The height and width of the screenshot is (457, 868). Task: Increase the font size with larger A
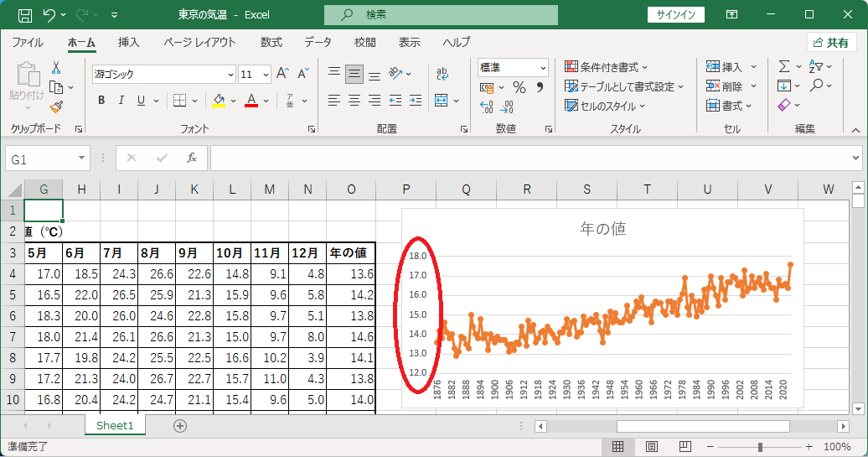[282, 74]
